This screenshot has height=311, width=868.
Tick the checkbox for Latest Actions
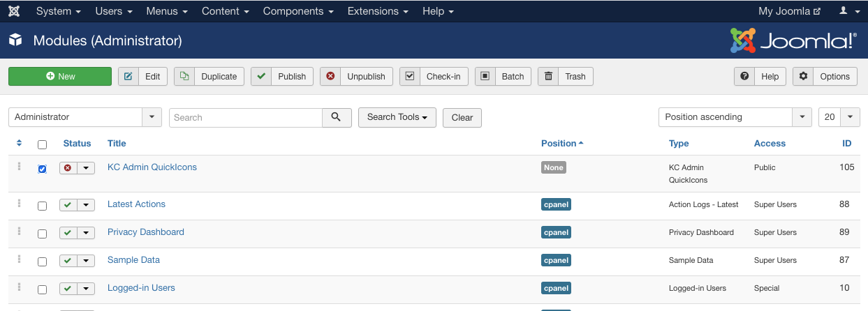click(43, 206)
